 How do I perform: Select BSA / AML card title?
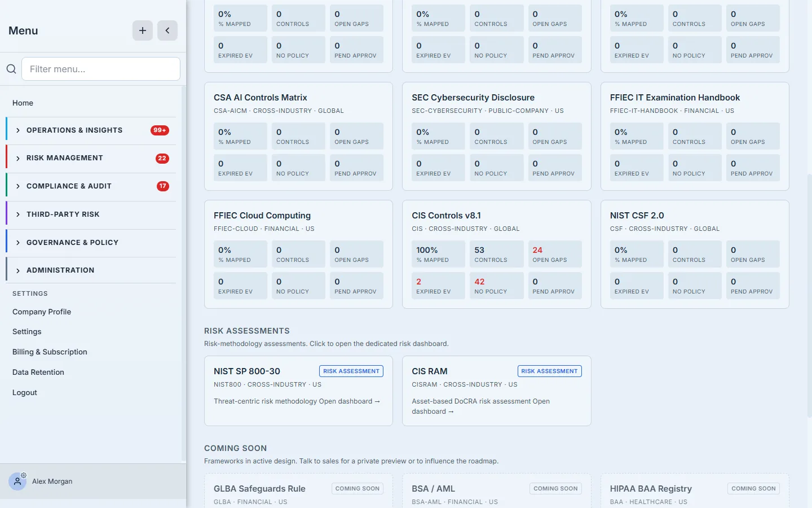coord(433,489)
